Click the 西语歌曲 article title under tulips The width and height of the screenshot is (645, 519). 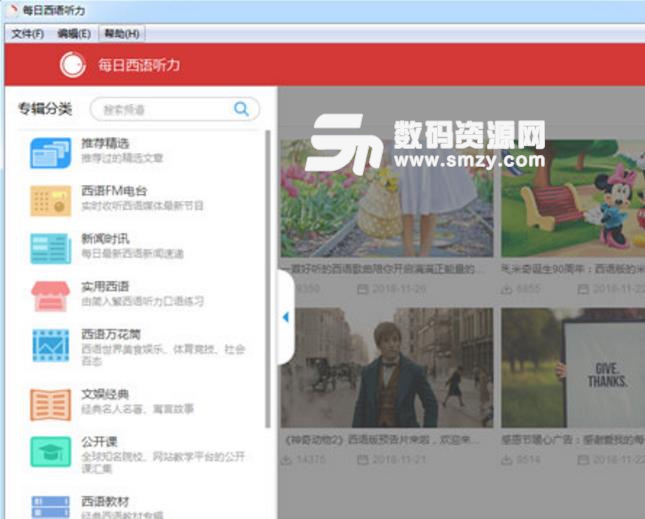point(383,269)
